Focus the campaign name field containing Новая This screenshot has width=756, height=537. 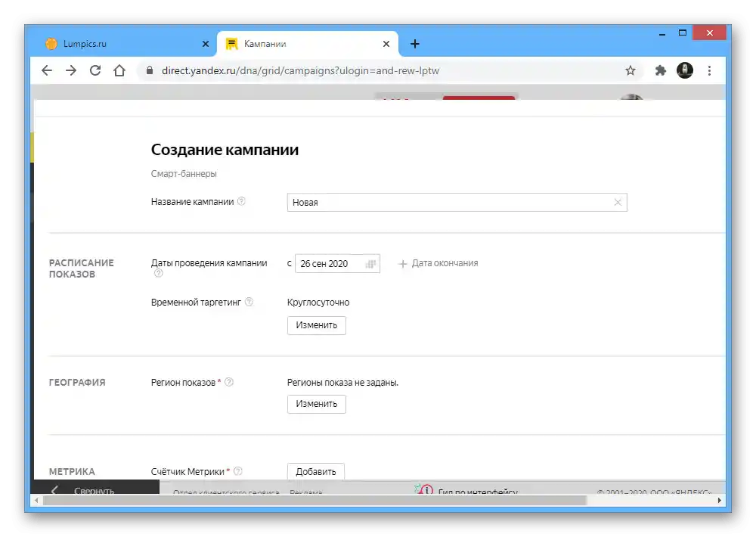[x=457, y=202]
